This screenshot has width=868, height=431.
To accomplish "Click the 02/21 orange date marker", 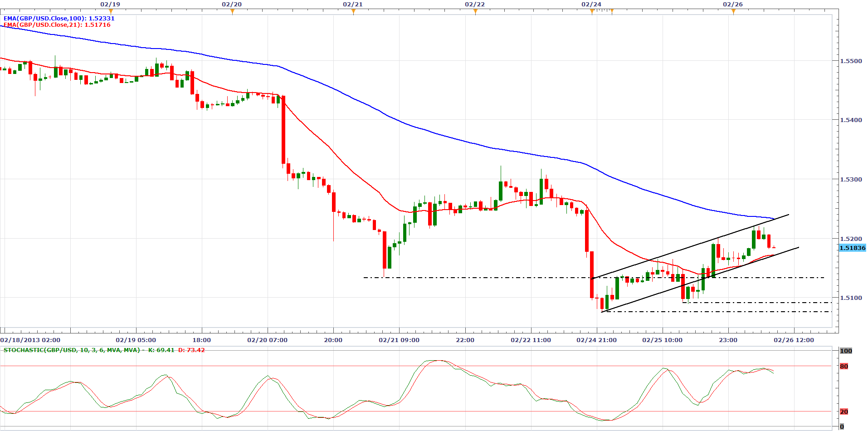I will 353,11.
